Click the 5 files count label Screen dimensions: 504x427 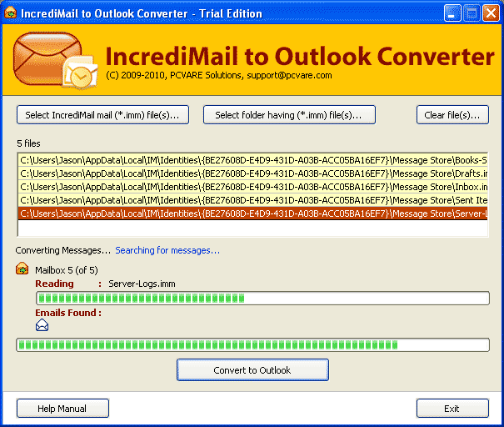(x=28, y=143)
